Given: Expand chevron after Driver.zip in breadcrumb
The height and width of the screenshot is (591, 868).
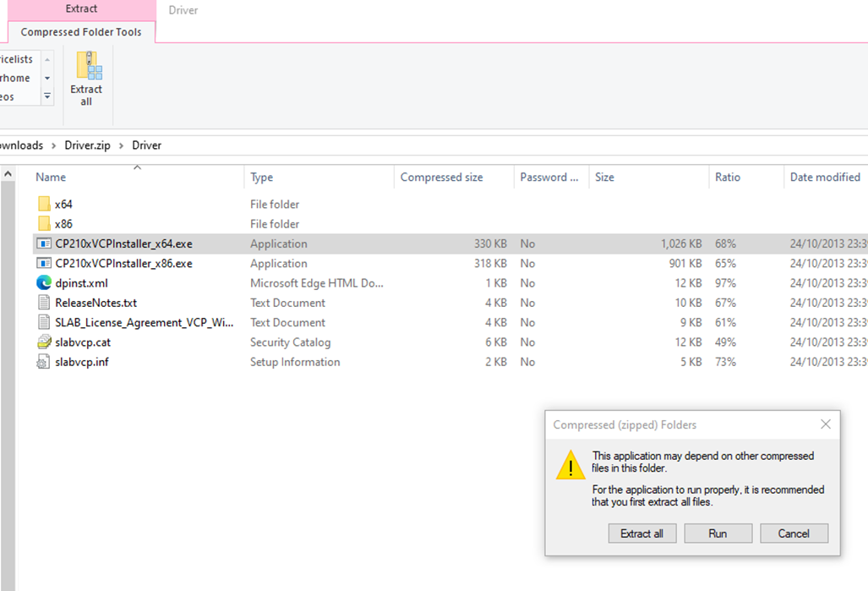Looking at the screenshot, I should (121, 145).
